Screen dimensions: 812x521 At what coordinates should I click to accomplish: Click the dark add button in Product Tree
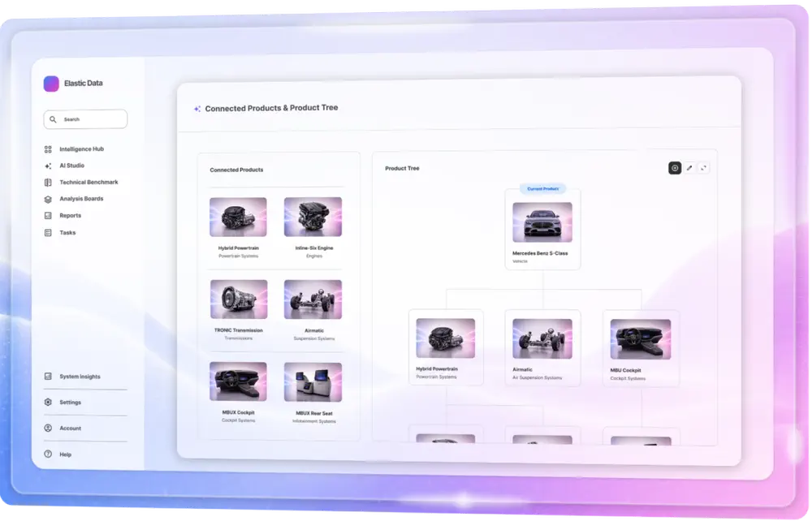[x=675, y=168]
